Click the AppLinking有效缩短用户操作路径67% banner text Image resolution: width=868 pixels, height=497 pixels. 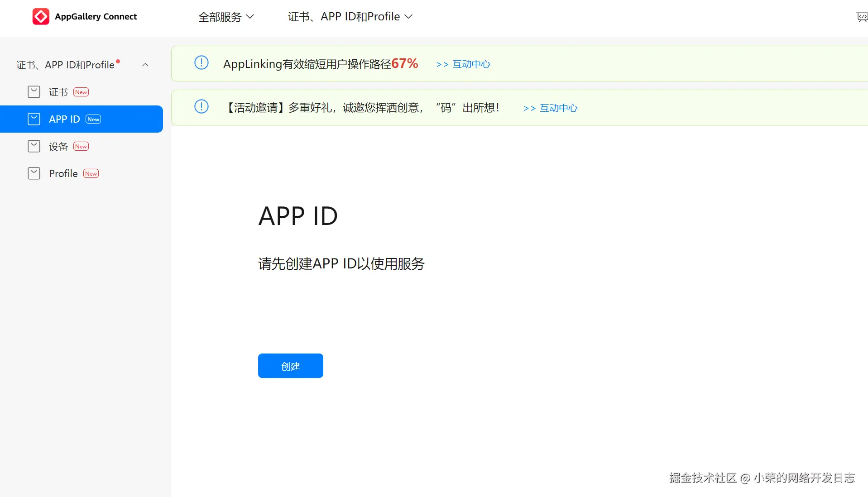tap(321, 64)
